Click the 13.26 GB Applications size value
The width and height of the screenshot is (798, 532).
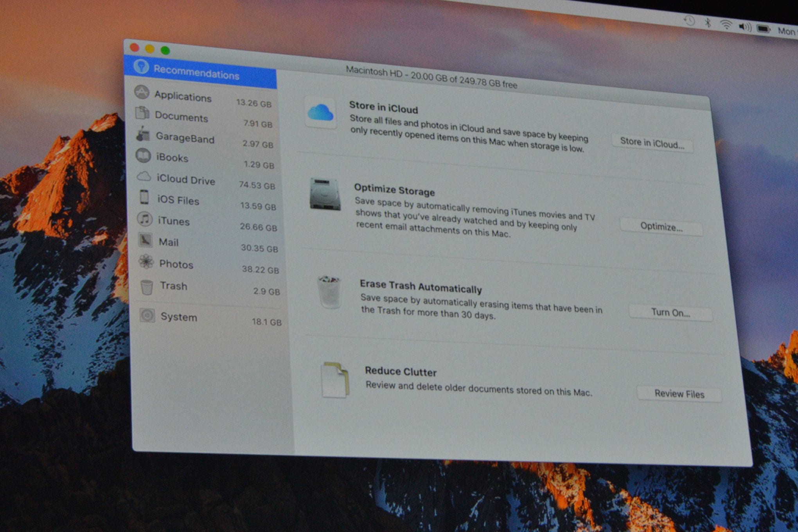tap(254, 103)
